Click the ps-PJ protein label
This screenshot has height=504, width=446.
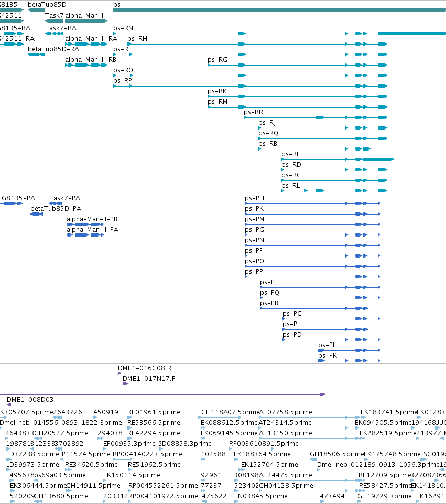(x=268, y=282)
